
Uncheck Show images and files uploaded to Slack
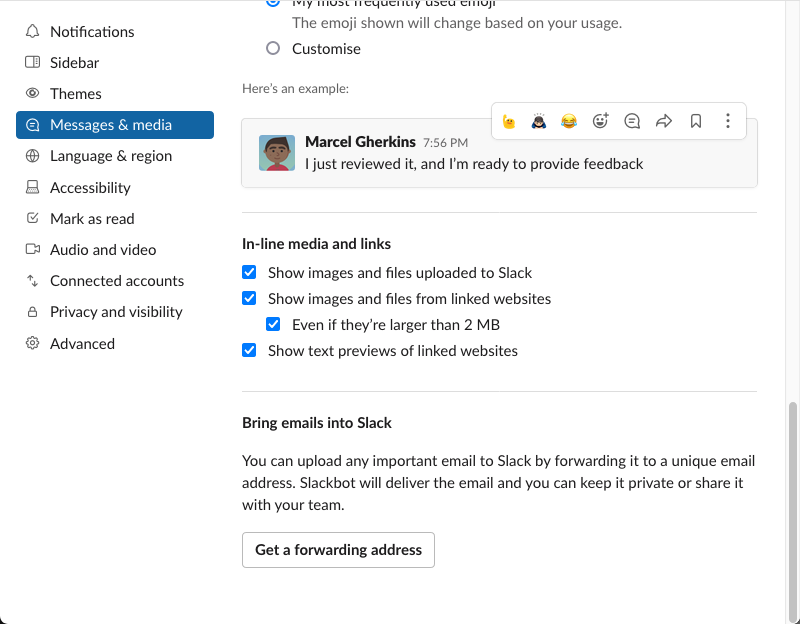249,272
